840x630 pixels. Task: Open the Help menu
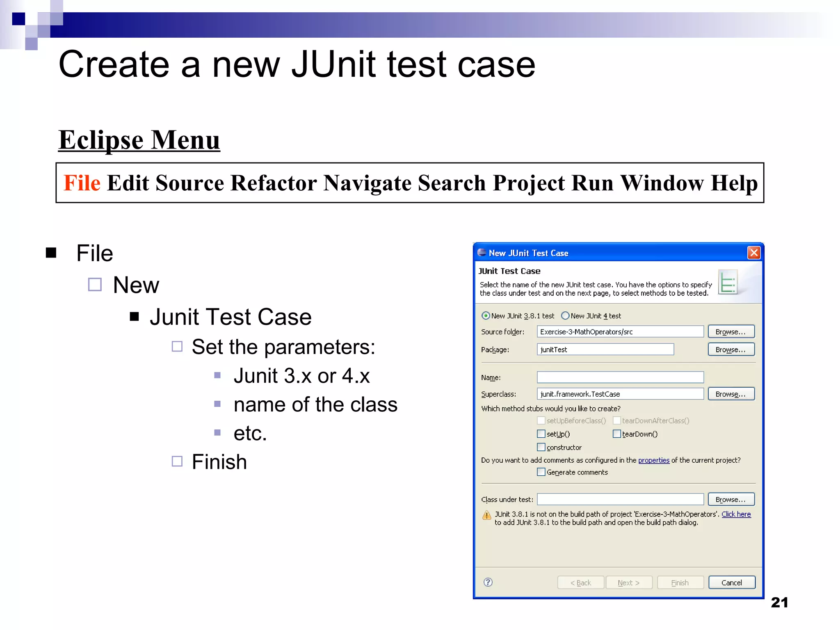(x=734, y=183)
